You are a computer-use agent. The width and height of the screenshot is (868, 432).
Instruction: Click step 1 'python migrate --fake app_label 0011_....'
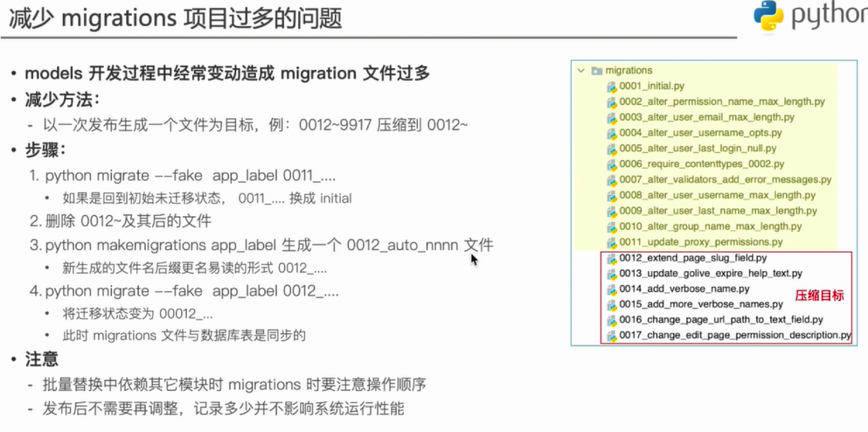(184, 176)
